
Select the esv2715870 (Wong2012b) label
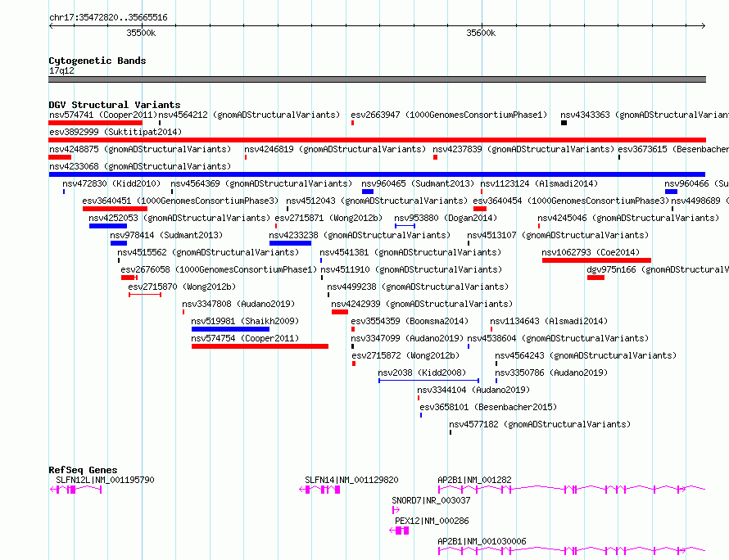pyautogui.click(x=182, y=287)
